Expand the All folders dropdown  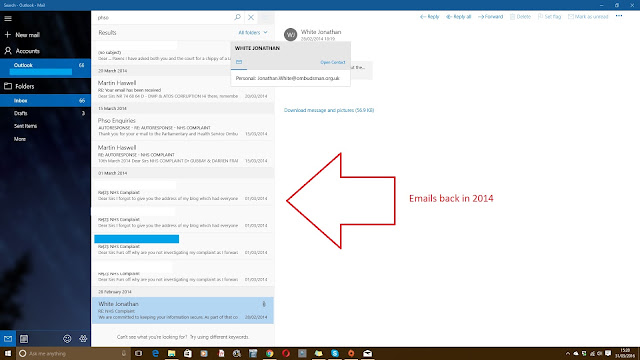(253, 32)
